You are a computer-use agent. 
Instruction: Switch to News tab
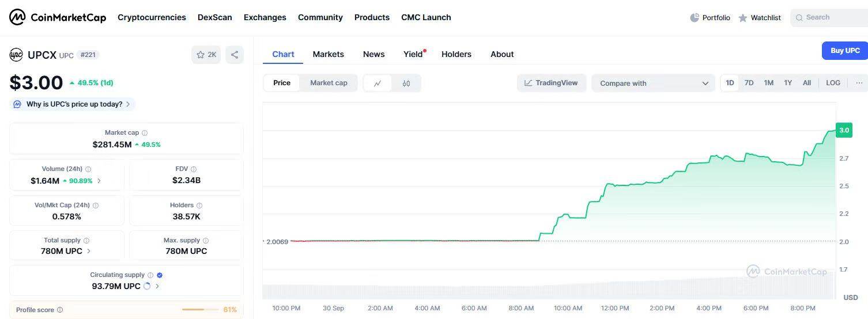click(x=373, y=54)
